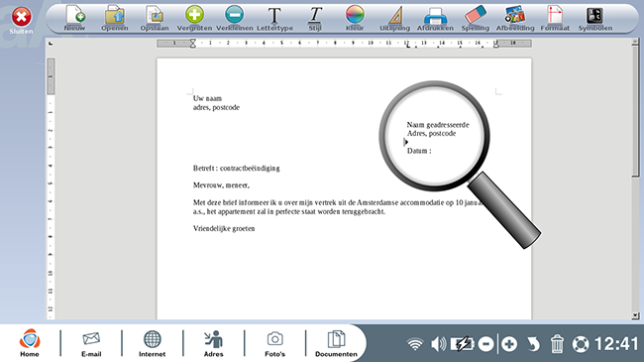This screenshot has height=362, width=644.
Task: Create a new document with Nieuw
Action: pyautogui.click(x=74, y=18)
